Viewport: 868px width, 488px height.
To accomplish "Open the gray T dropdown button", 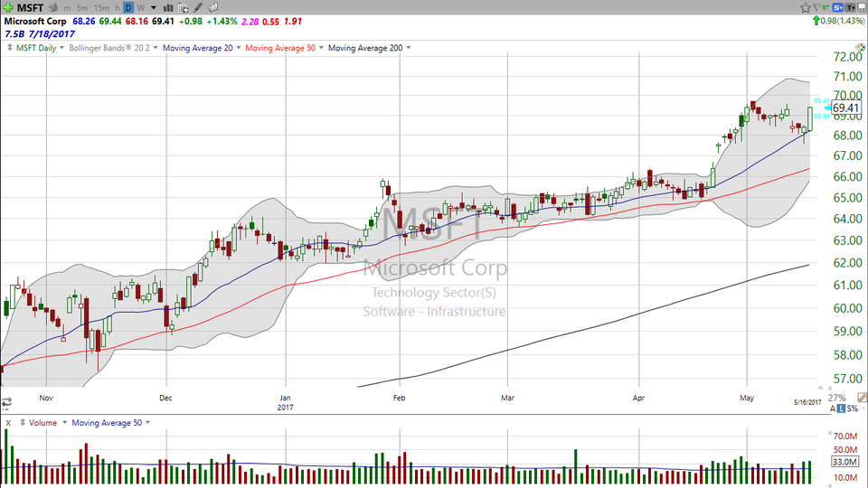I will point(850,8).
